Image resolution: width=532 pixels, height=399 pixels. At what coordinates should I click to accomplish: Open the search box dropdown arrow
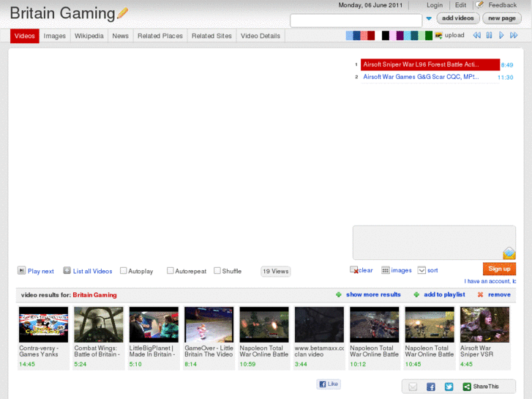pos(429,19)
